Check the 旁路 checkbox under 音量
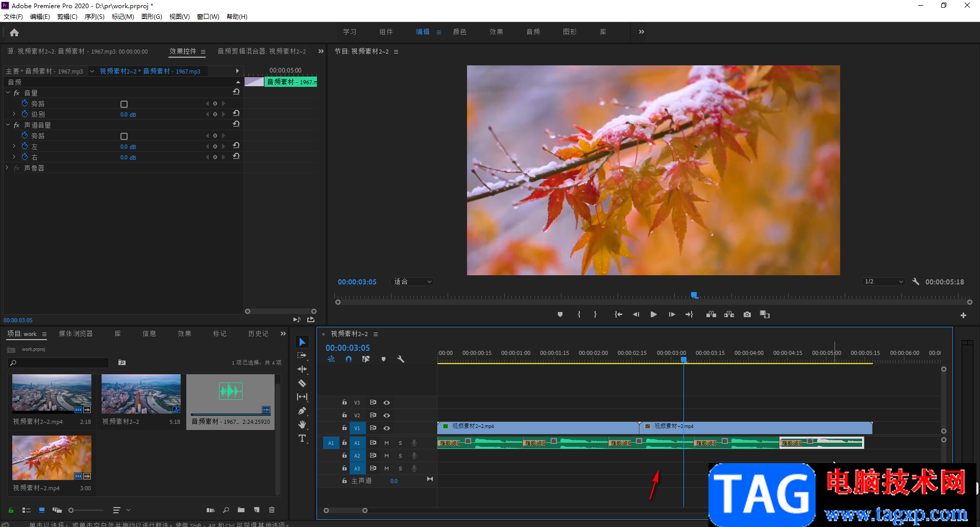980x527 pixels. pos(124,104)
